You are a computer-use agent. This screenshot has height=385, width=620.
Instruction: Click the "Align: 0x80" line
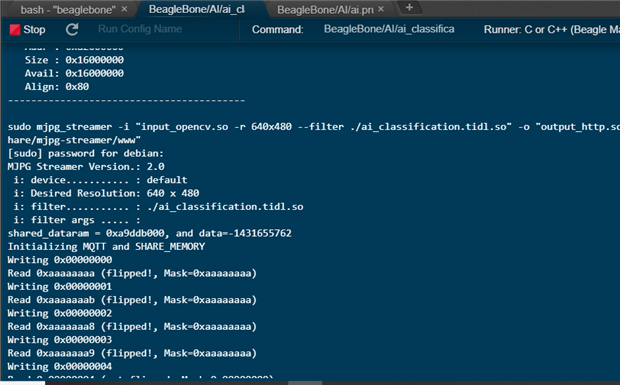(57, 87)
